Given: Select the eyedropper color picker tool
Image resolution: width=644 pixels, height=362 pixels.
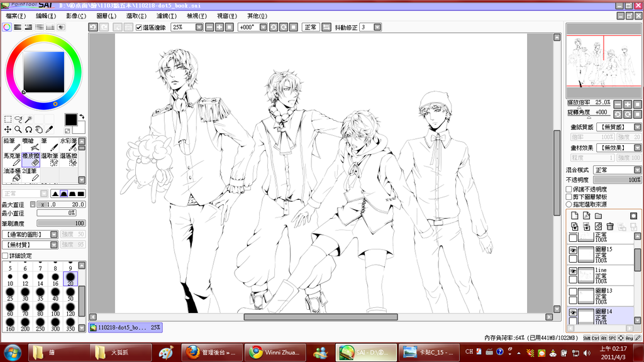Looking at the screenshot, I should pyautogui.click(x=49, y=129).
